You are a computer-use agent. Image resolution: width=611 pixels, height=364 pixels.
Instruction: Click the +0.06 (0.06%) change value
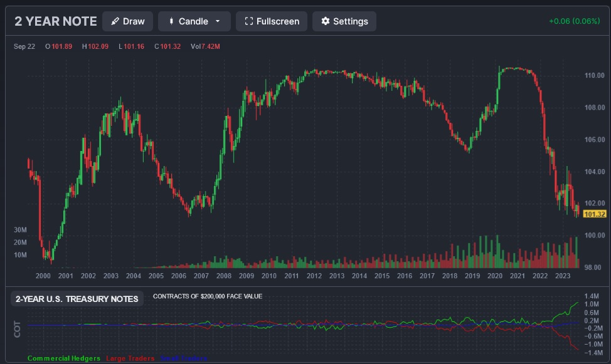click(x=574, y=21)
